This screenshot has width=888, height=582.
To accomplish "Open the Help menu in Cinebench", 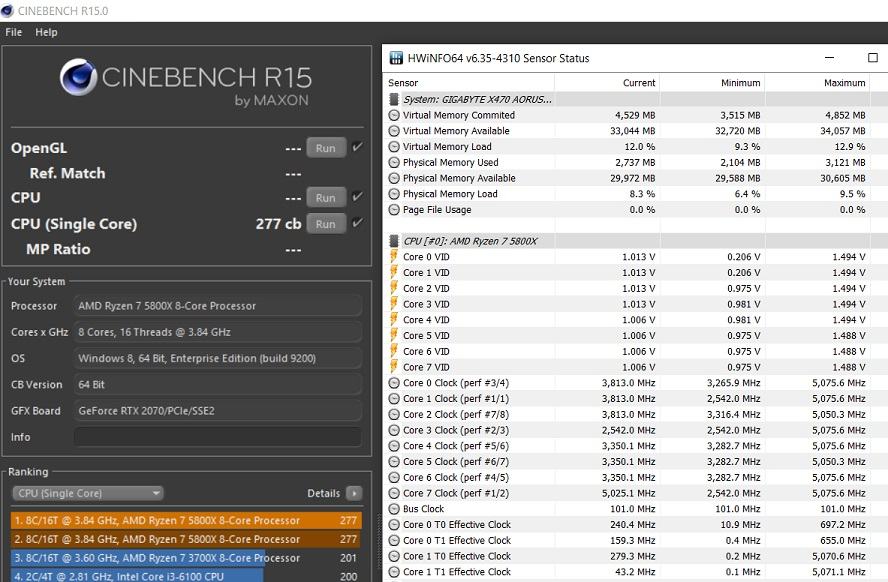I will pyautogui.click(x=46, y=32).
